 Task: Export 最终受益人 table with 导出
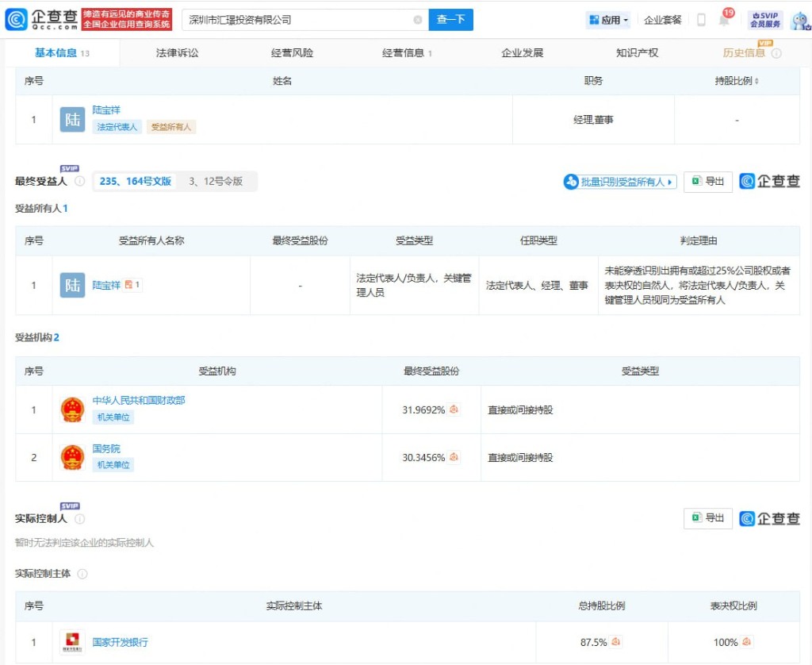coord(708,182)
